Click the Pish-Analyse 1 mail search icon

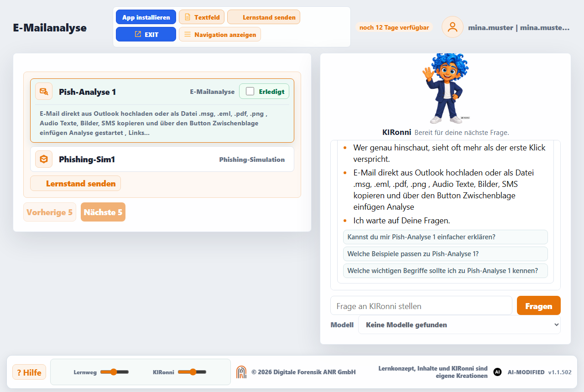tap(44, 91)
